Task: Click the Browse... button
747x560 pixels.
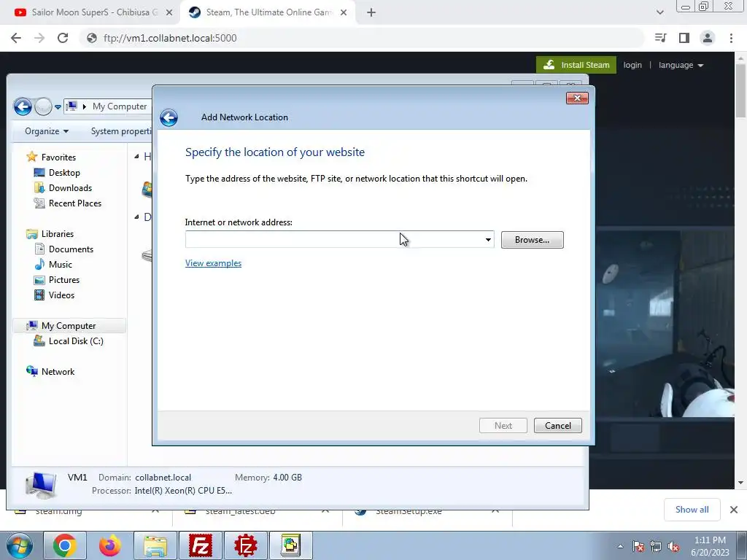Action: tap(532, 239)
